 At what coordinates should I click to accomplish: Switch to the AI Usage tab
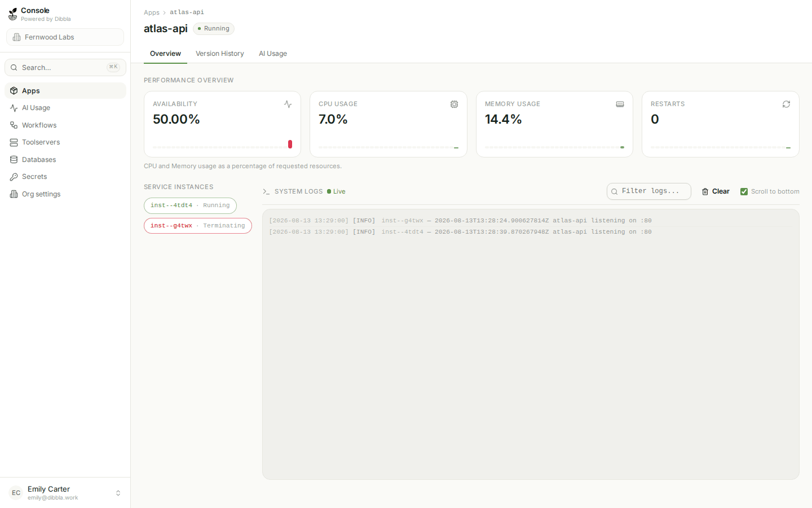pos(273,54)
